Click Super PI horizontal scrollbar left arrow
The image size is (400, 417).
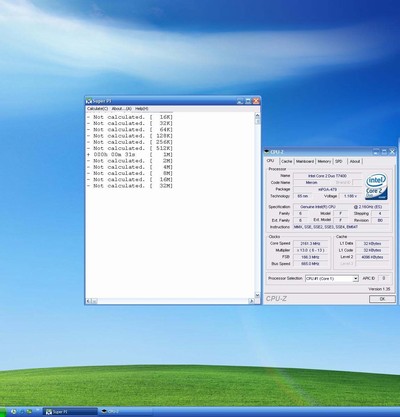pyautogui.click(x=89, y=301)
